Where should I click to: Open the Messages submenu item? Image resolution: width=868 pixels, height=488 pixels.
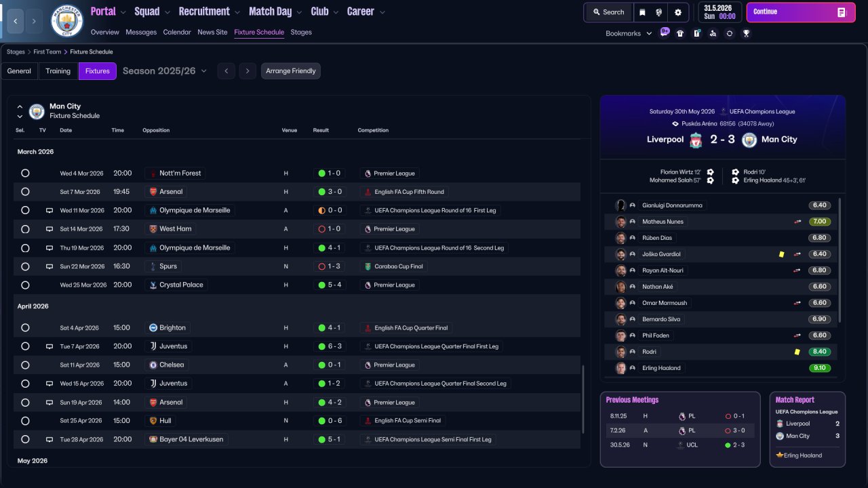coord(141,32)
